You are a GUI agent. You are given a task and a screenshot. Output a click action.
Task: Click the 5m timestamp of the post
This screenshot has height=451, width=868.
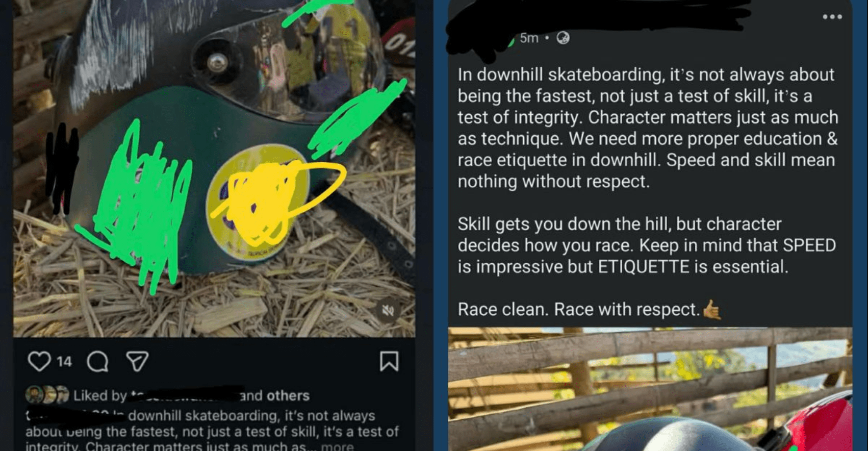tap(529, 38)
